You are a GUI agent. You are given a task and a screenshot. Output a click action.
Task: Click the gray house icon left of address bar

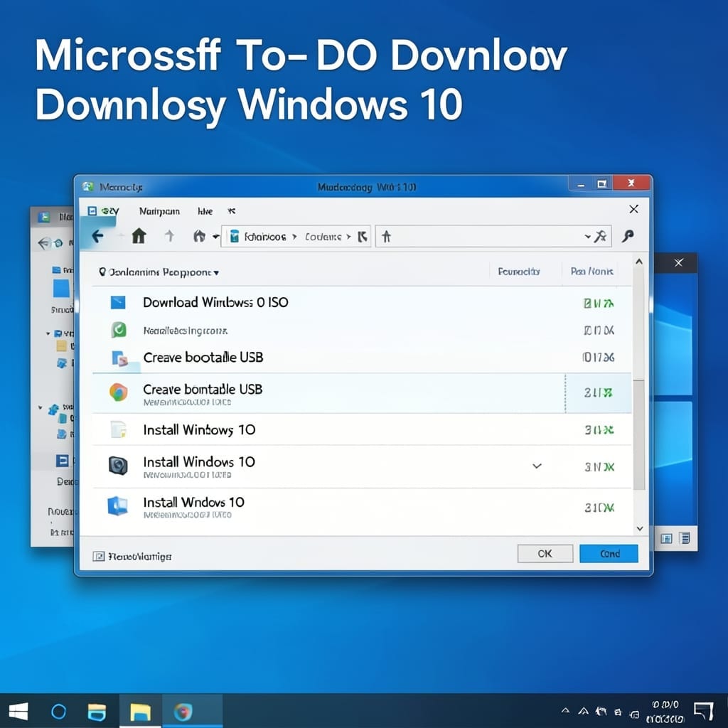click(199, 236)
